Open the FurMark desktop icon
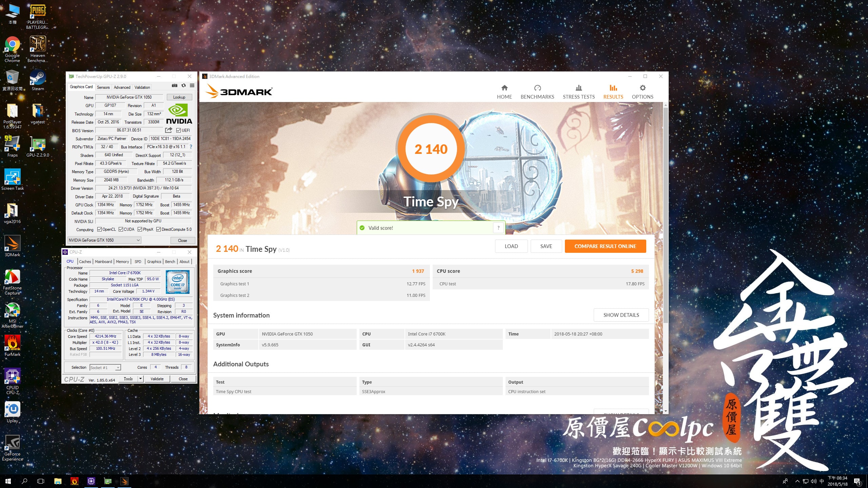Viewport: 868px width, 488px height. click(x=12, y=346)
